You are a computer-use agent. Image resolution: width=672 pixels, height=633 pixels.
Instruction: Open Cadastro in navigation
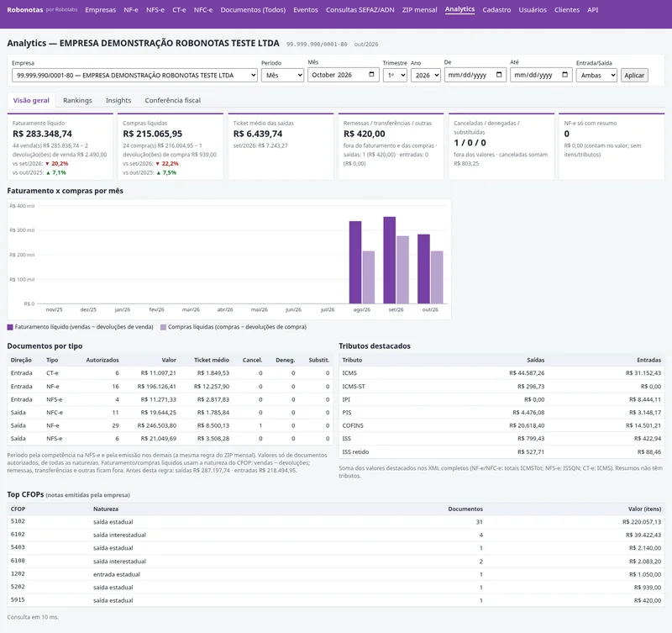[x=496, y=10]
